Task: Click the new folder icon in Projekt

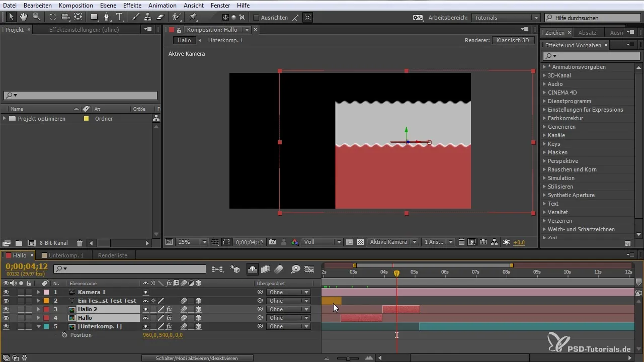Action: [x=19, y=243]
